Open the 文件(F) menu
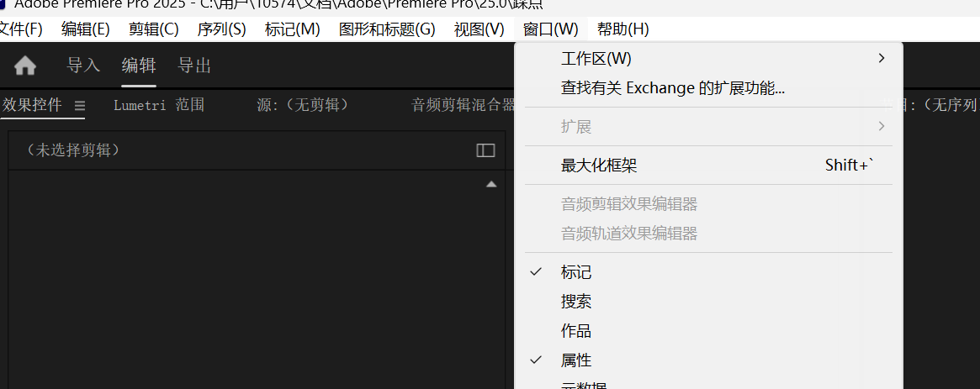The image size is (980, 389). click(x=20, y=29)
